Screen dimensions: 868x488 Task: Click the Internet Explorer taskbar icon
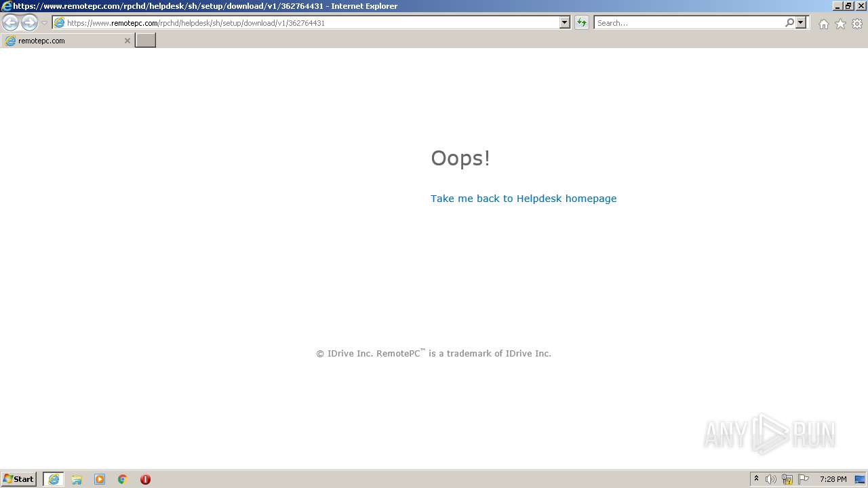point(54,479)
